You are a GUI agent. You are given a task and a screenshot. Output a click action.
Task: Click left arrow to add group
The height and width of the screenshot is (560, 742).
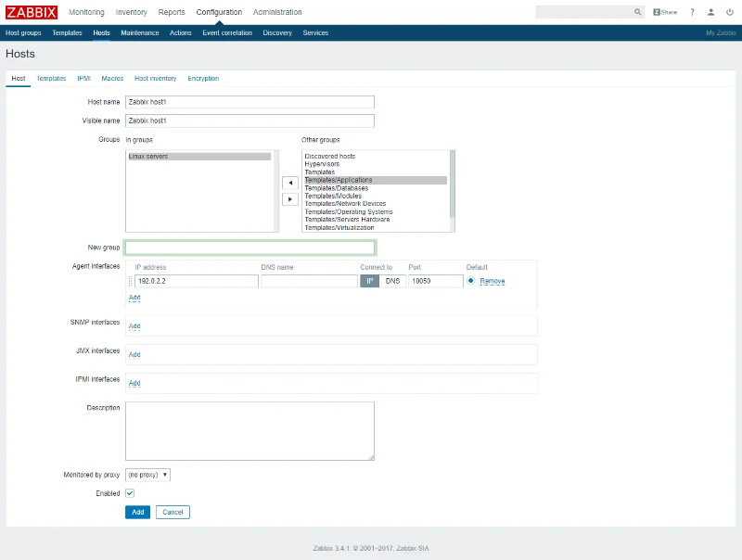pyautogui.click(x=290, y=183)
